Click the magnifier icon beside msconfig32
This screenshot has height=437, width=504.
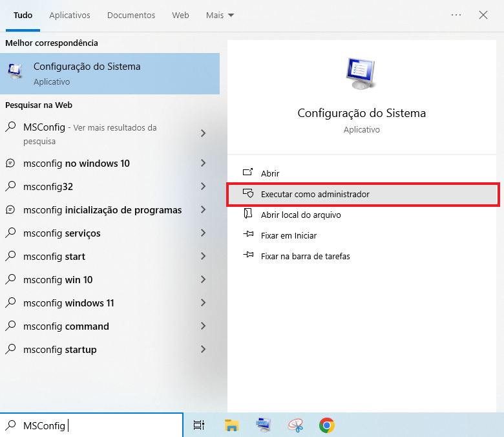(10, 186)
